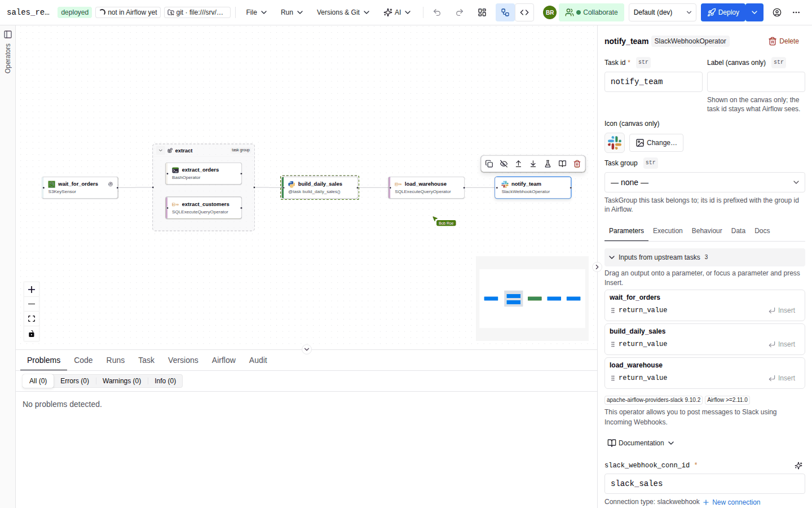
Task: Redo the last undone change
Action: [460, 12]
